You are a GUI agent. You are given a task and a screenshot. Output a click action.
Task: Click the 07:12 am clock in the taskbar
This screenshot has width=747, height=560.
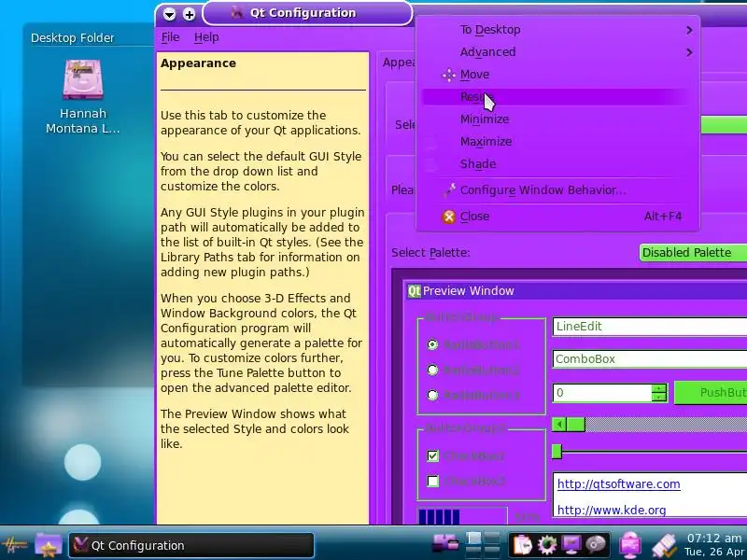pyautogui.click(x=715, y=539)
